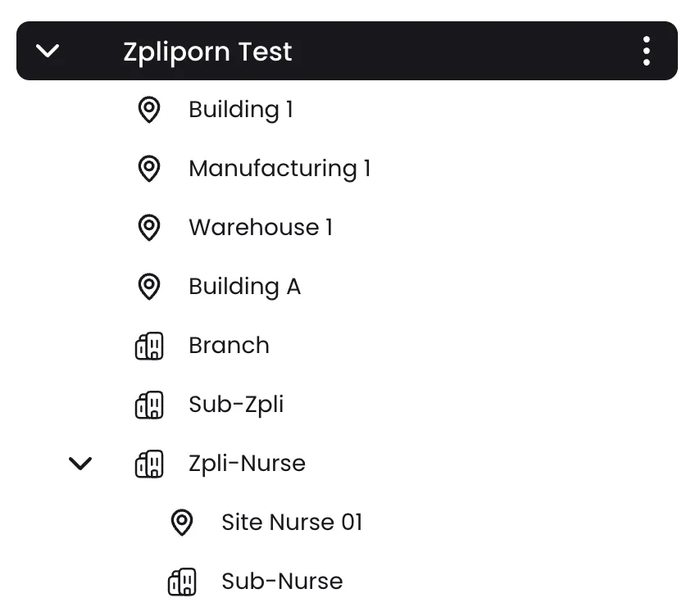Click the location pin icon beside Building A
This screenshot has height=616, width=700.
[x=148, y=287]
